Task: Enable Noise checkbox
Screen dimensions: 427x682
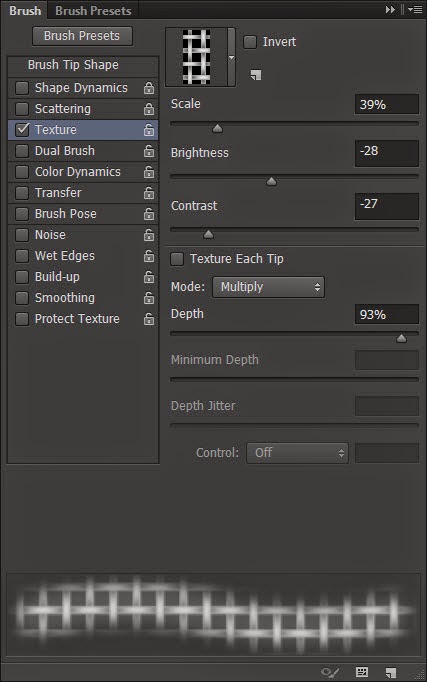Action: 22,235
